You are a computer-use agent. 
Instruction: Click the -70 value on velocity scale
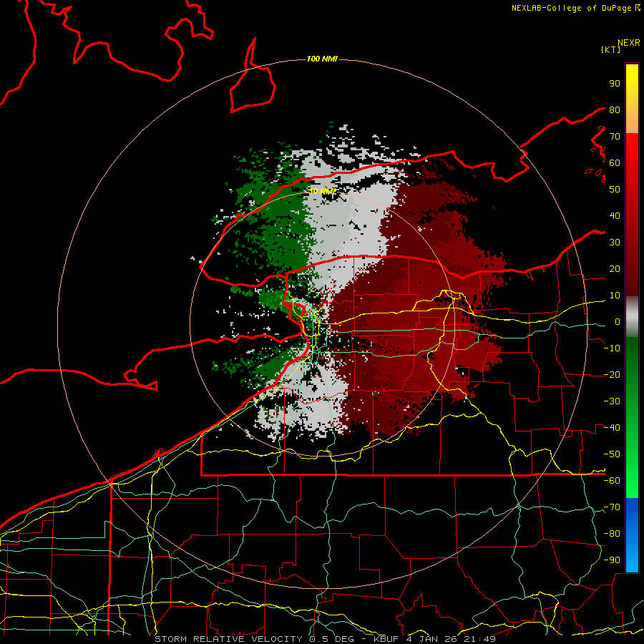click(612, 507)
